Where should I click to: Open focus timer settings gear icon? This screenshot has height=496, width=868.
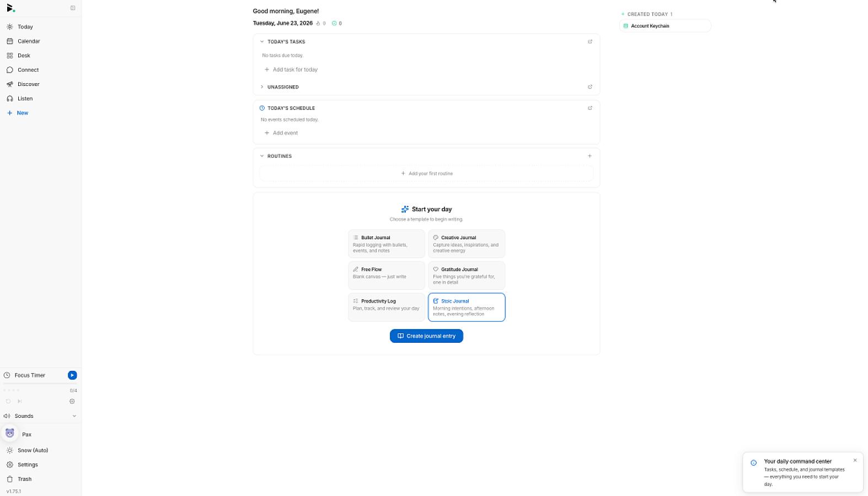coord(72,401)
